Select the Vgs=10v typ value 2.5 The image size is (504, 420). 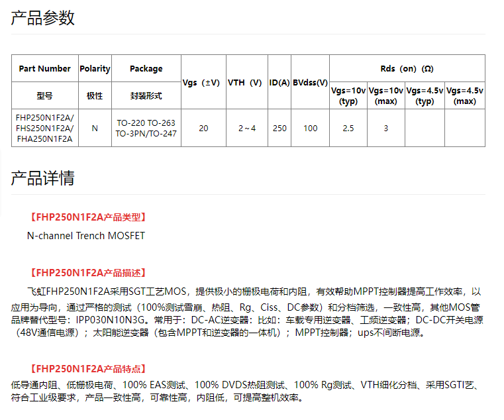348,128
